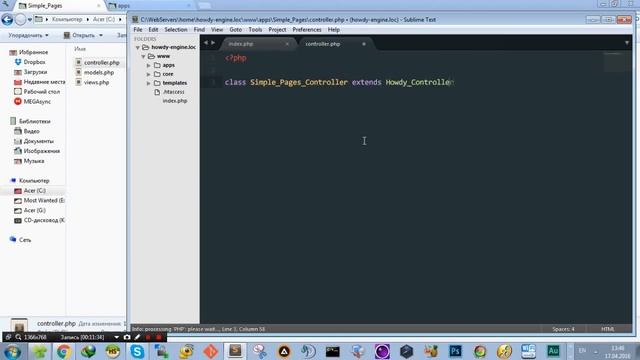Open the Упорядочить dropdown in Explorer
Image resolution: width=640 pixels, height=360 pixels.
coord(28,36)
